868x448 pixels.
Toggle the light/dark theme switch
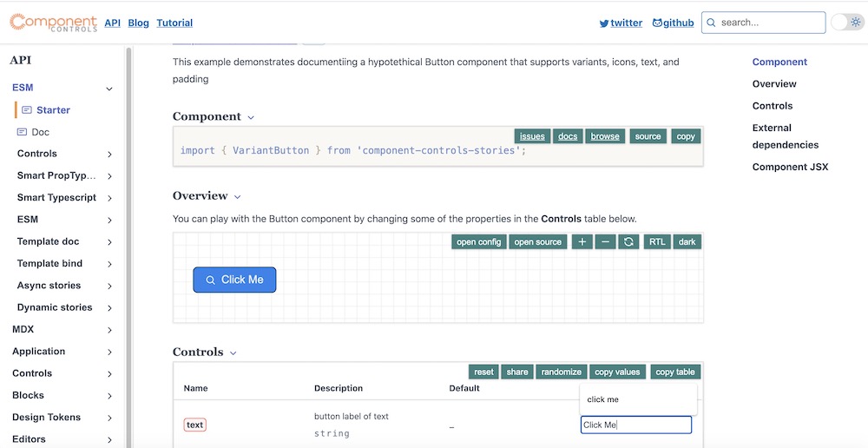point(847,23)
